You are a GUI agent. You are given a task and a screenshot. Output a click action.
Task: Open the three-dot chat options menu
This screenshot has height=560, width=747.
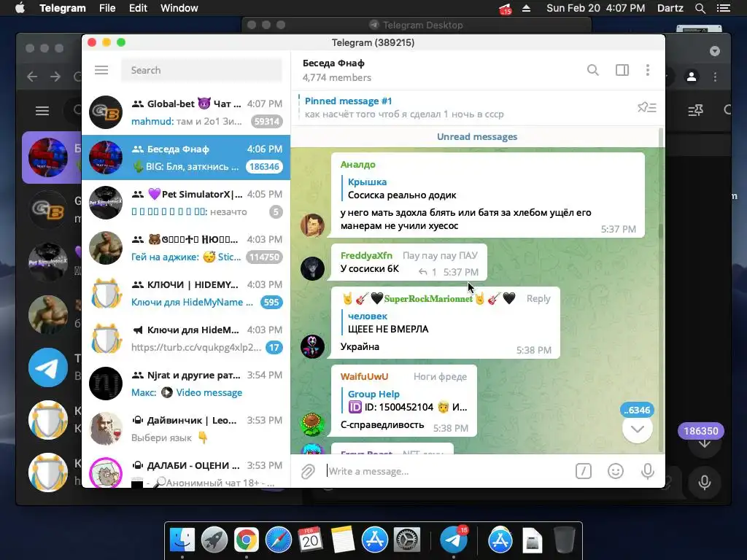tap(648, 70)
